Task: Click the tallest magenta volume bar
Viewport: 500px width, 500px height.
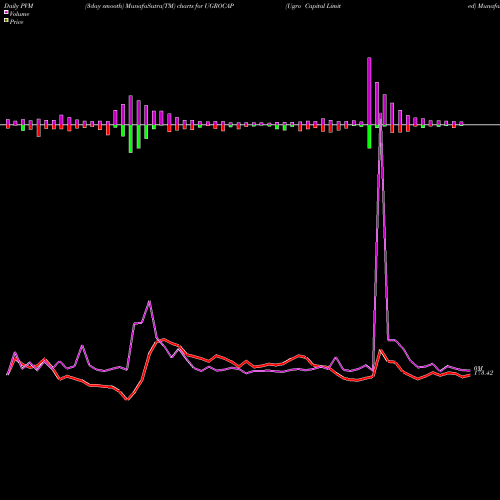Action: pos(369,91)
